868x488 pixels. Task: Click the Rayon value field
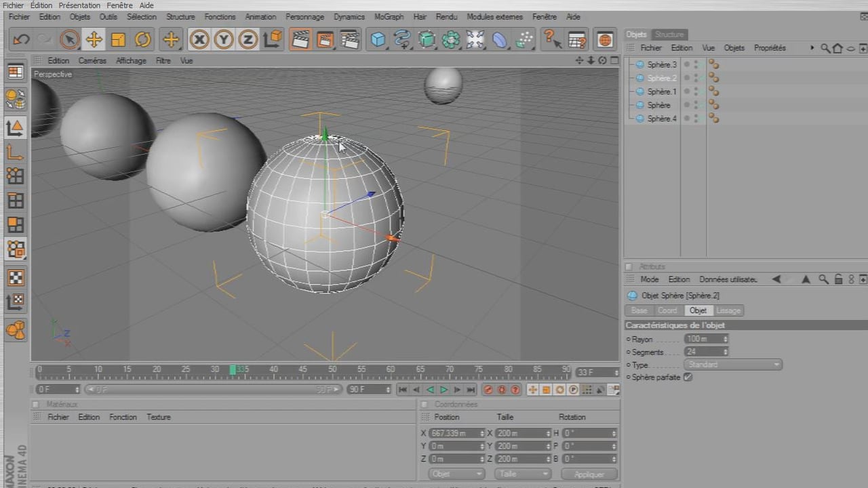(703, 339)
